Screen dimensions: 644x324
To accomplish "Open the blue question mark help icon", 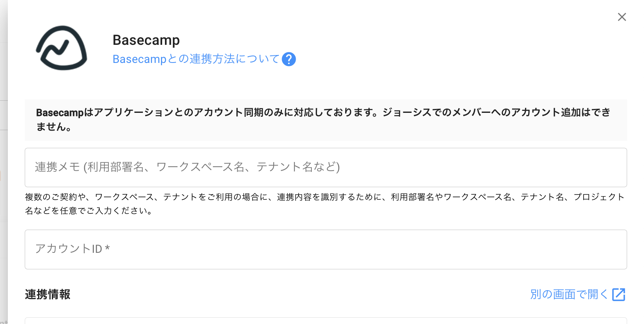I will (289, 59).
